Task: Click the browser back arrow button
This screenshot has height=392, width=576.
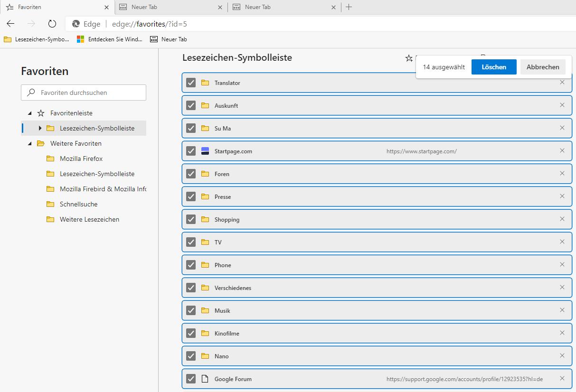Action: pyautogui.click(x=10, y=24)
